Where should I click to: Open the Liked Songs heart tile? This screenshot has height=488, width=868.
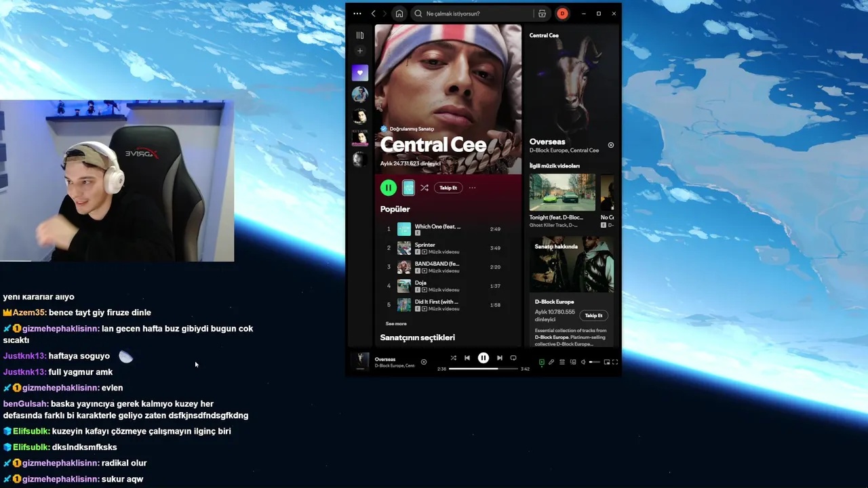[x=360, y=73]
